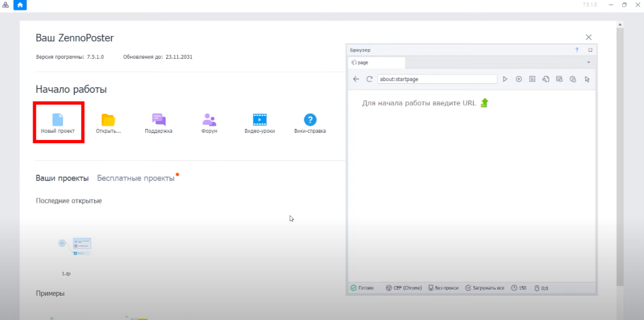The height and width of the screenshot is (320, 644).
Task: Click the search-pages icon in the browser toolbar
Action: [x=546, y=79]
